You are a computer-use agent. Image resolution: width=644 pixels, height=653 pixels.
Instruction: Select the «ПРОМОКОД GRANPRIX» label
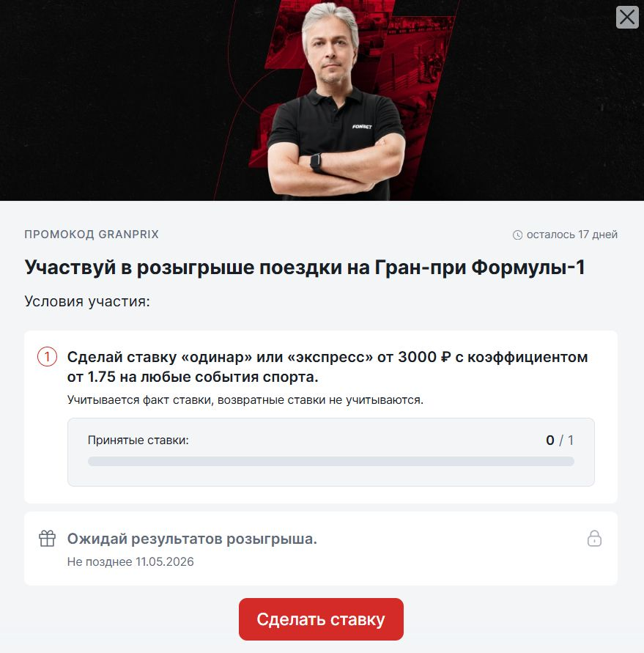[x=92, y=235]
